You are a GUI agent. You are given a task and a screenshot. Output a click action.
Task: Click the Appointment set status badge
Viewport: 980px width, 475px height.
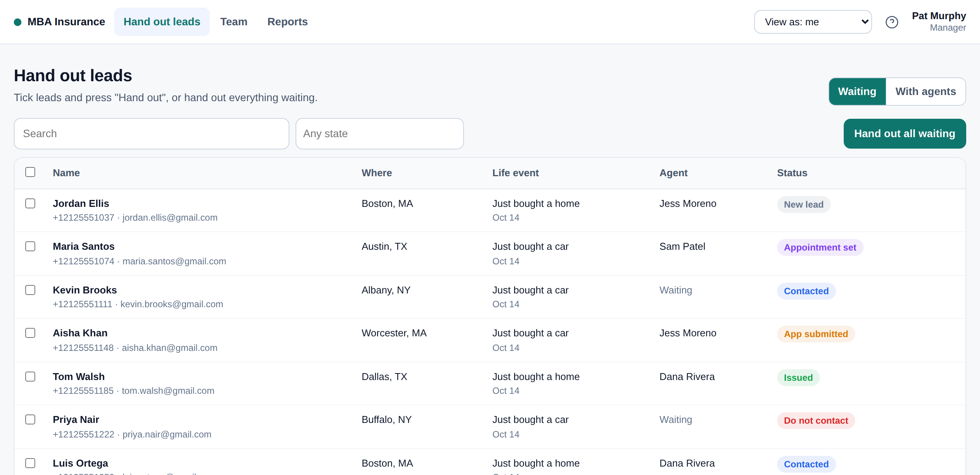pyautogui.click(x=820, y=247)
